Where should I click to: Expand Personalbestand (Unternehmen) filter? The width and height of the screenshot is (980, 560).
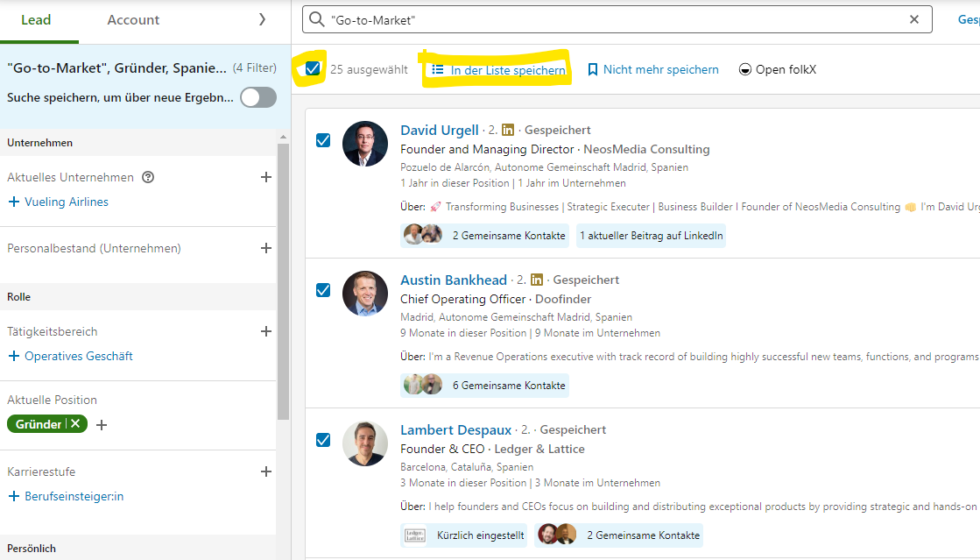[x=265, y=248]
